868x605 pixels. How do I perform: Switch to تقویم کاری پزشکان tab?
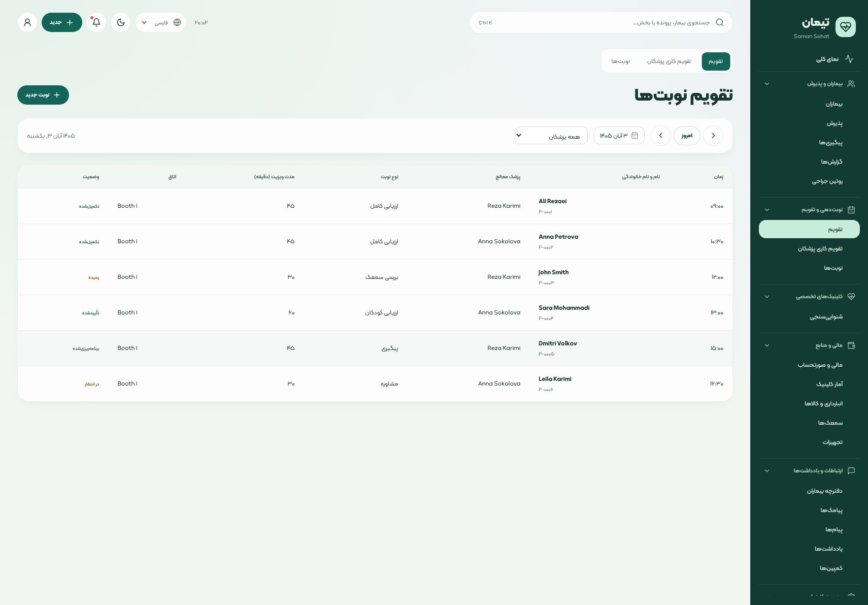click(669, 61)
